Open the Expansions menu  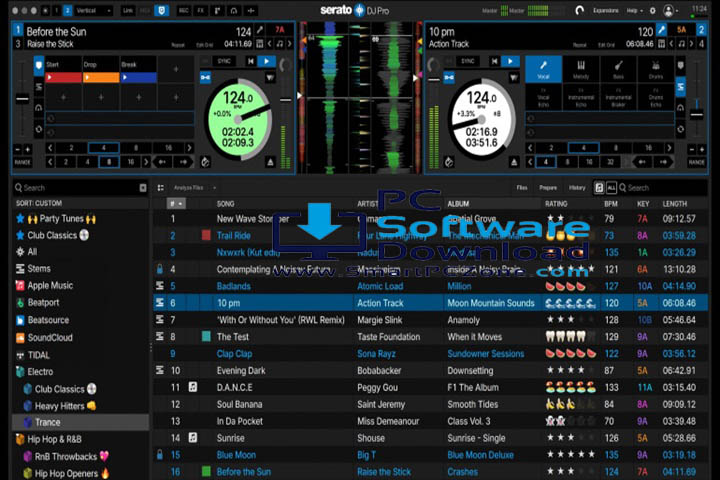point(606,10)
